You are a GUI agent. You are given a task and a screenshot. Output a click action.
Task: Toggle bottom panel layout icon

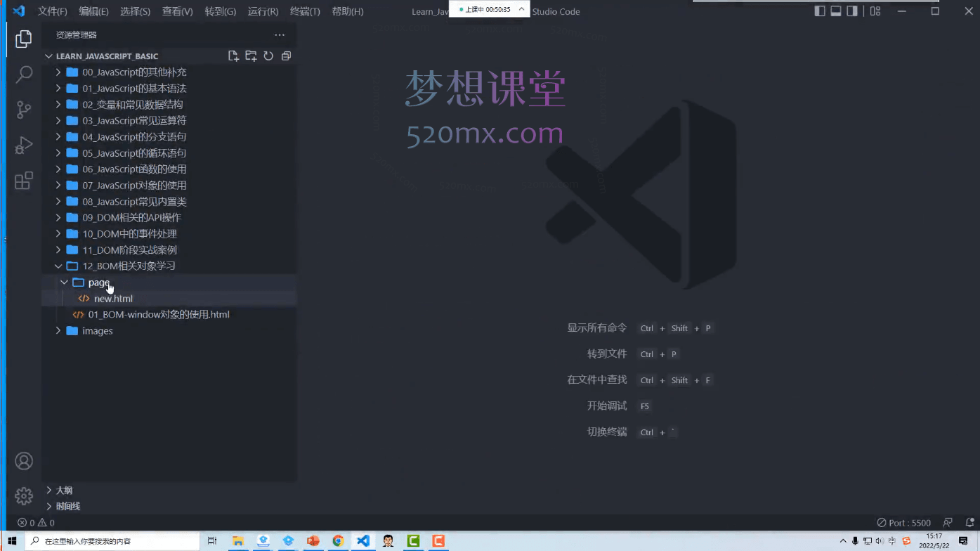pos(836,11)
